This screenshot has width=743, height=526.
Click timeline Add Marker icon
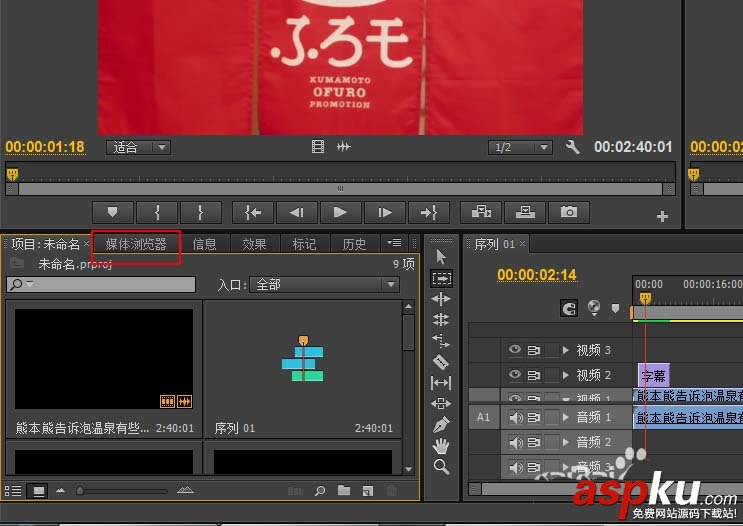coord(615,309)
